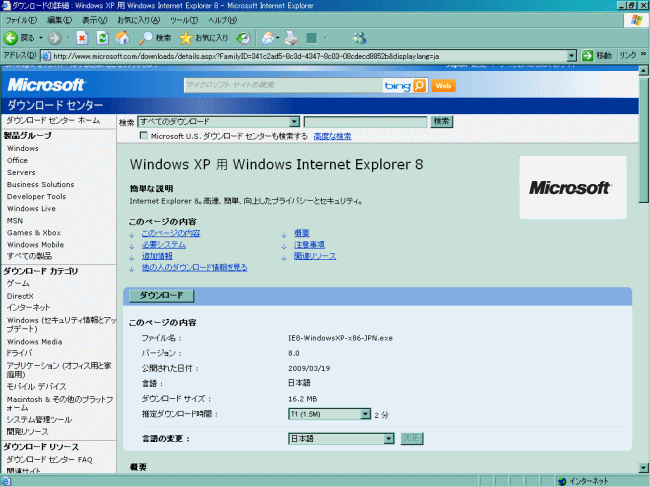
Task: Click Windows flag logo at top right
Action: [636, 20]
